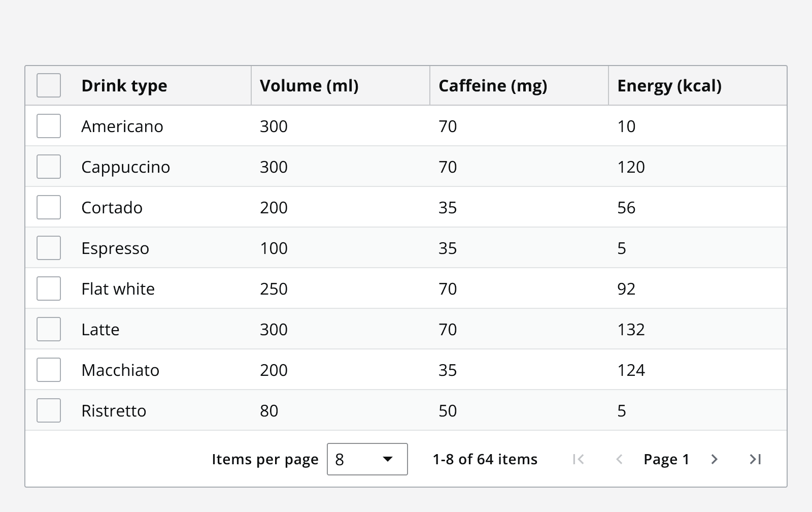The image size is (812, 512).
Task: Click the Flat white energy value 92
Action: [x=626, y=289]
